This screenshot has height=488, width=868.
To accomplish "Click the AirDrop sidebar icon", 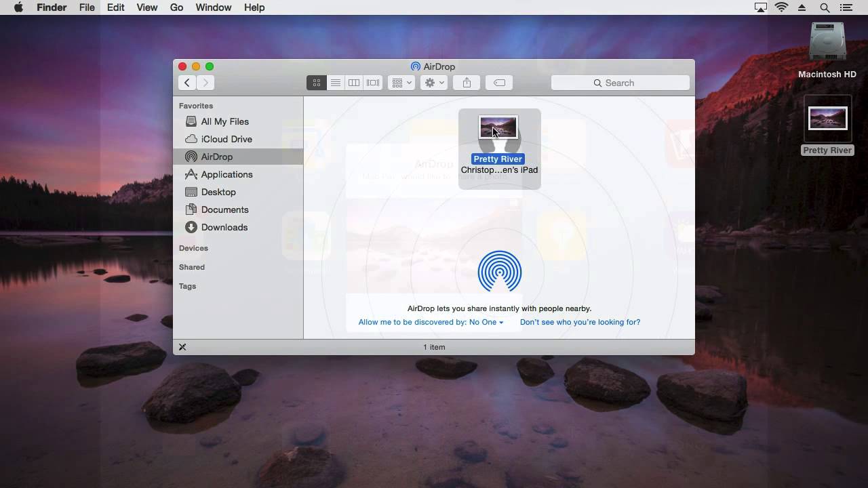I will (x=191, y=157).
